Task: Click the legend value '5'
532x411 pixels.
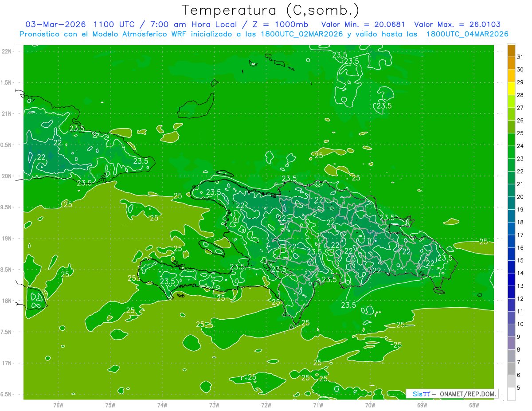Action: pyautogui.click(x=519, y=388)
